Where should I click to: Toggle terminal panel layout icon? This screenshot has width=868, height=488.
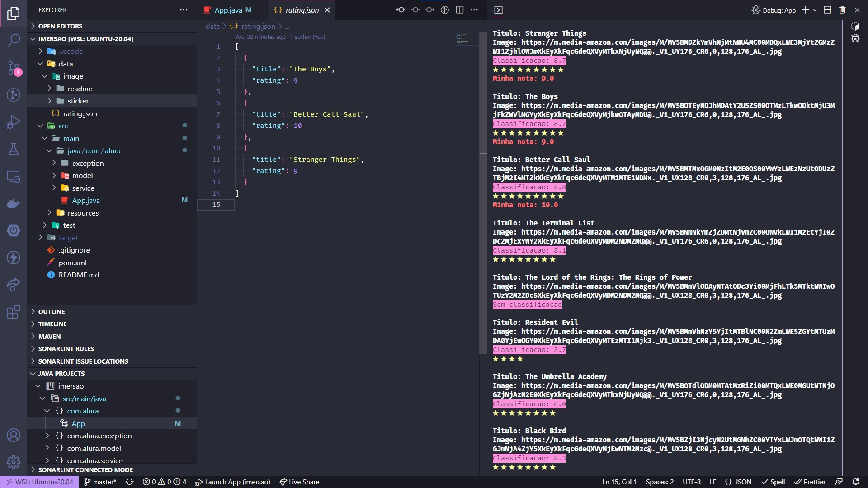tap(827, 10)
